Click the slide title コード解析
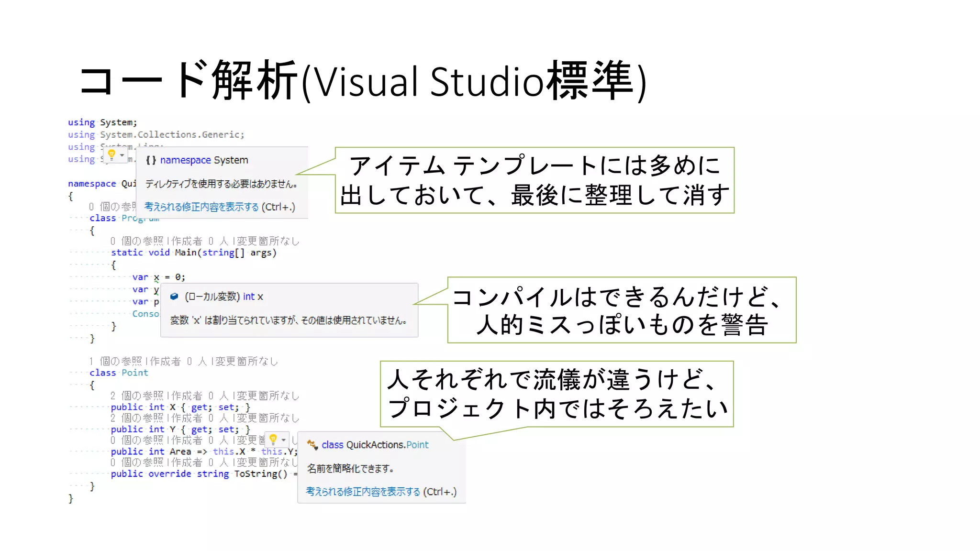This screenshot has height=551, width=980. click(363, 80)
